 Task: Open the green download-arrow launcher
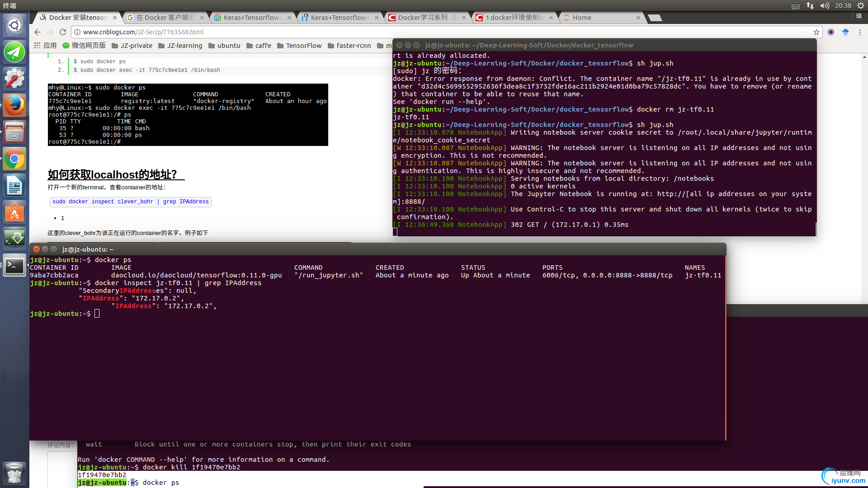(x=14, y=239)
